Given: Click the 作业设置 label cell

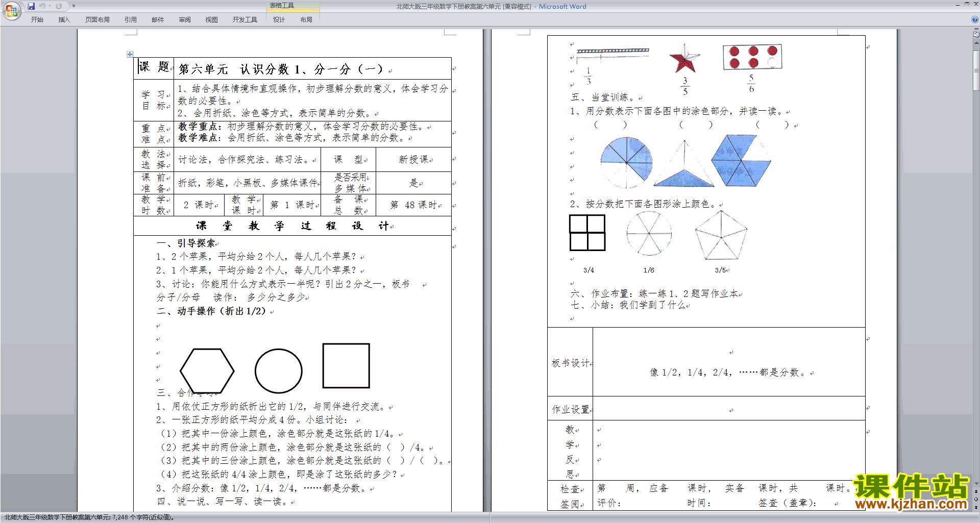Looking at the screenshot, I should [x=570, y=409].
